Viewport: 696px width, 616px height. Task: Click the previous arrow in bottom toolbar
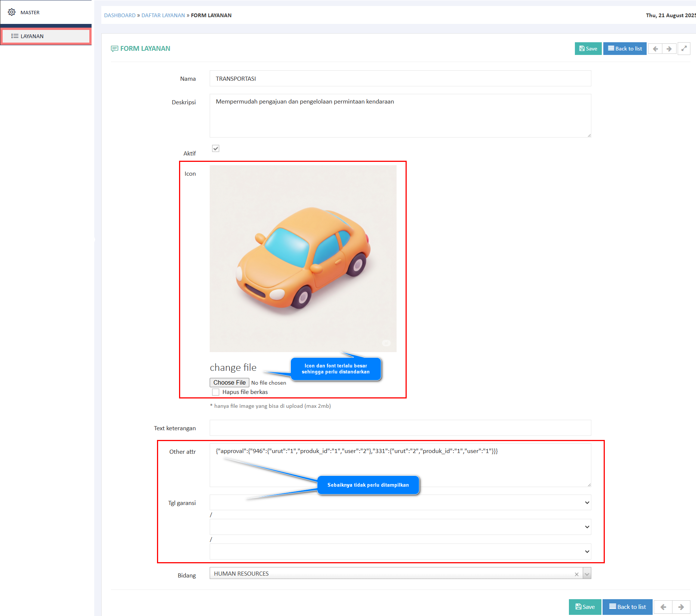click(x=663, y=607)
